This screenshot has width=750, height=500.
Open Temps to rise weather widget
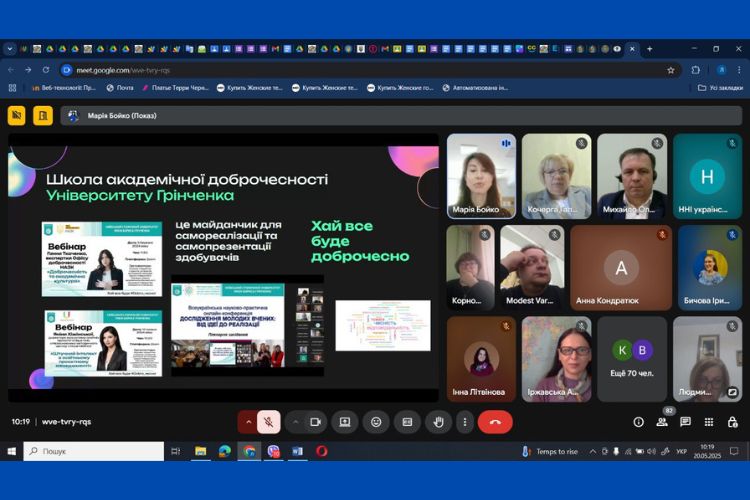tap(550, 451)
